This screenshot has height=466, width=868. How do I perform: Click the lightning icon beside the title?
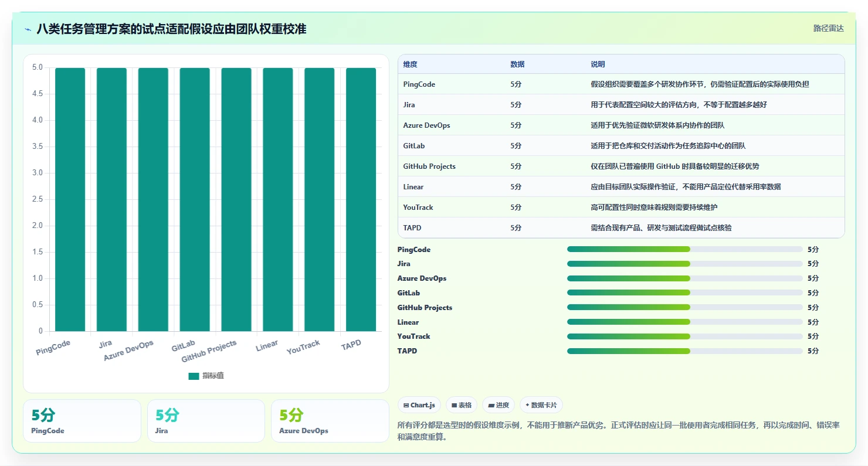click(x=28, y=29)
